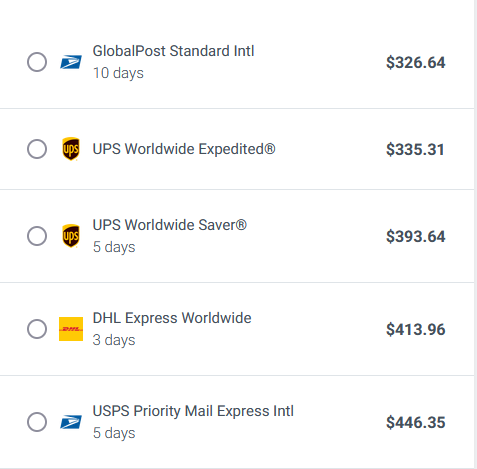
Task: Select USPS Priority Mail Express Intl radio
Action: 37,422
